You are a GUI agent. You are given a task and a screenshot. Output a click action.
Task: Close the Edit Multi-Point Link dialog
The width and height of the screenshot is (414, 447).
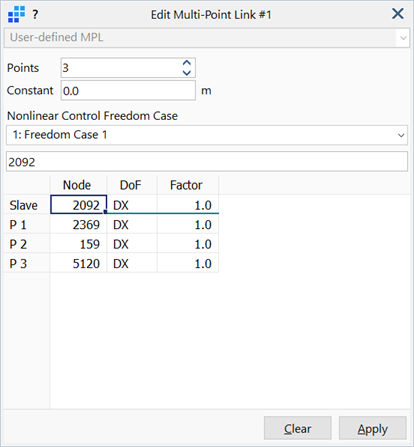point(398,14)
